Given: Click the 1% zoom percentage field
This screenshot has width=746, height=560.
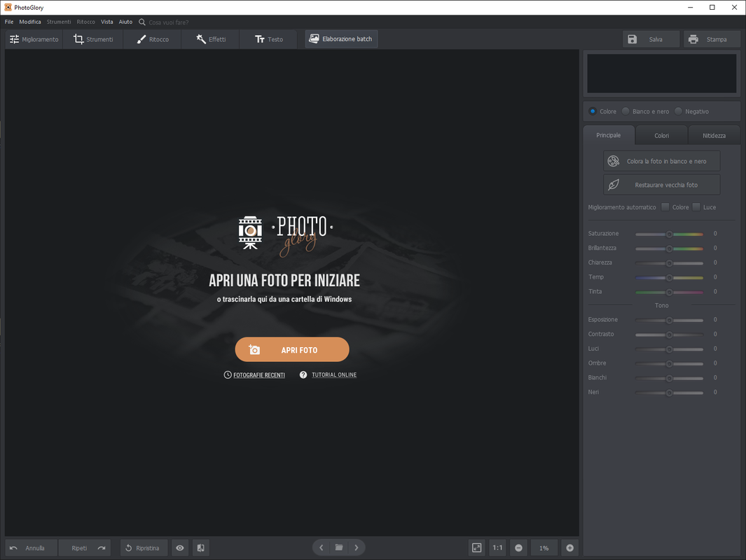Looking at the screenshot, I should pos(544,548).
